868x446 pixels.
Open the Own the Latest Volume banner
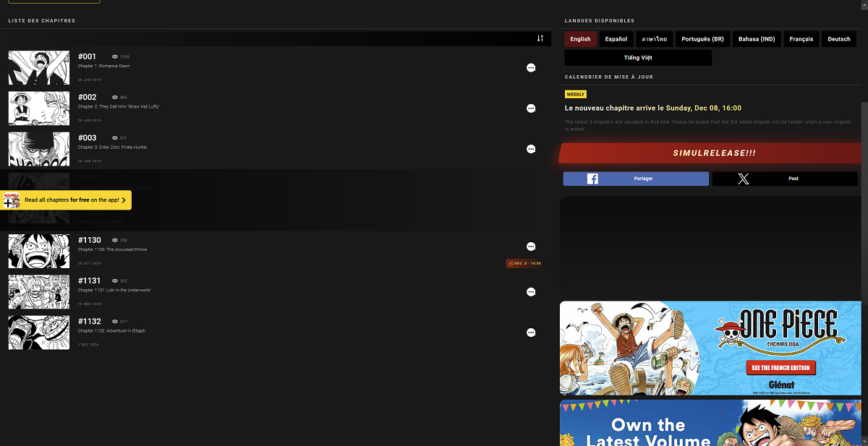click(710, 424)
